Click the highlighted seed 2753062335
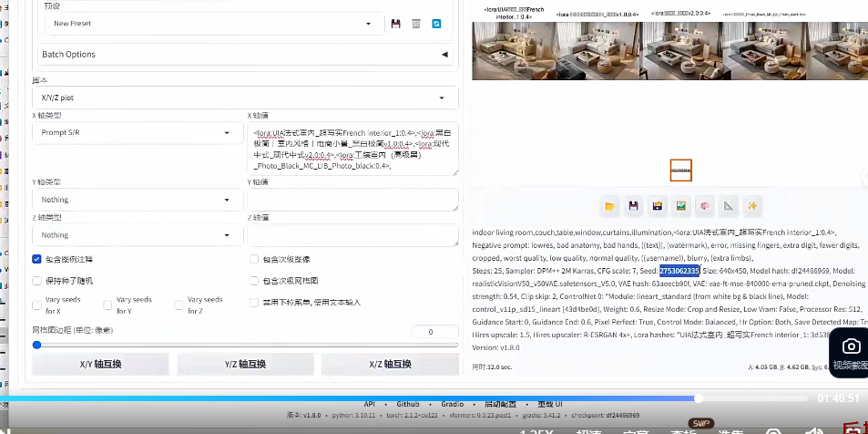 click(x=679, y=271)
